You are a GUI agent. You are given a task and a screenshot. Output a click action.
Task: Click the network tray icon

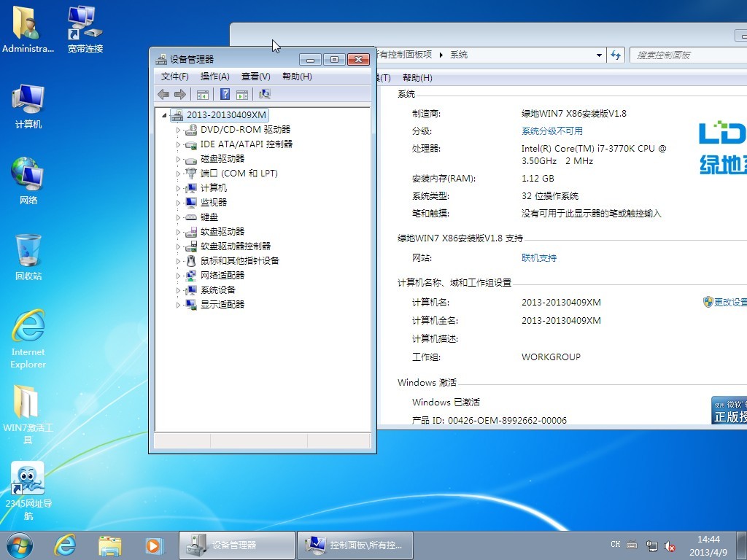coord(651,545)
